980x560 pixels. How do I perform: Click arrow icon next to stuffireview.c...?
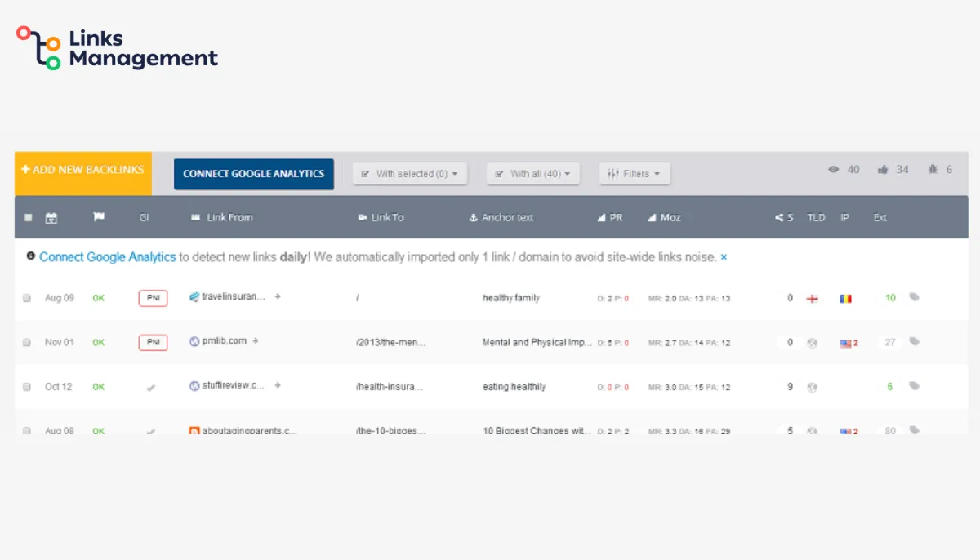(x=278, y=385)
